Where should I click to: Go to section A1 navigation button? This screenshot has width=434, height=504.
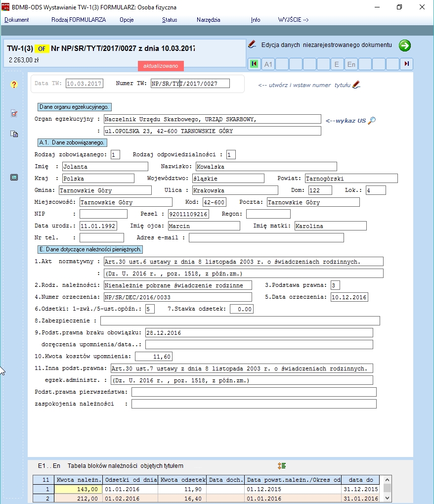pos(268,64)
